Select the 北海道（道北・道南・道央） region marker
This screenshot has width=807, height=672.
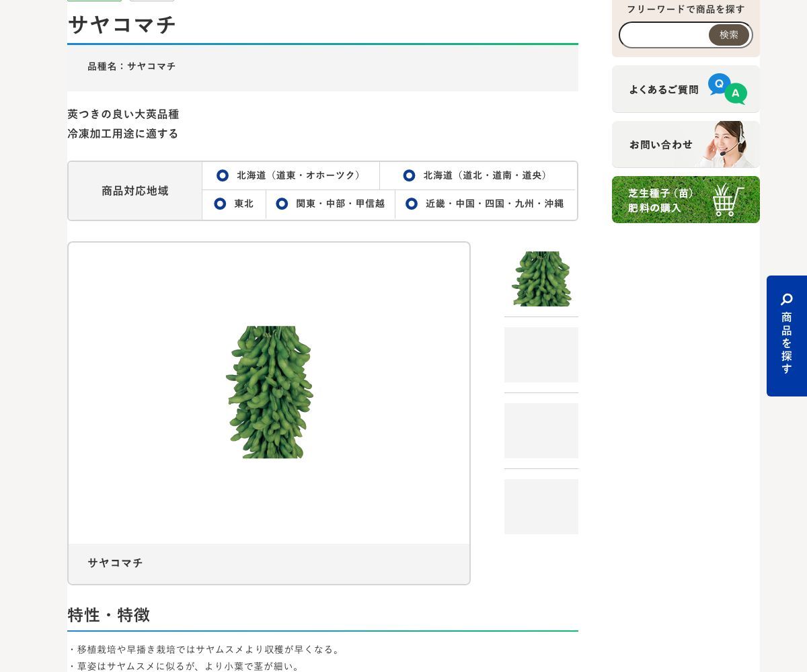pos(409,175)
